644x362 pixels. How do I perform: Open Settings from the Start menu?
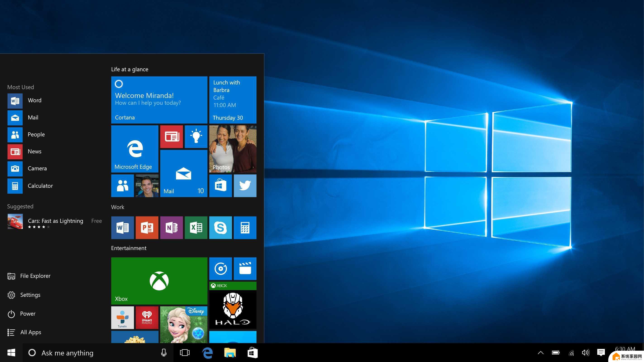pyautogui.click(x=24, y=295)
